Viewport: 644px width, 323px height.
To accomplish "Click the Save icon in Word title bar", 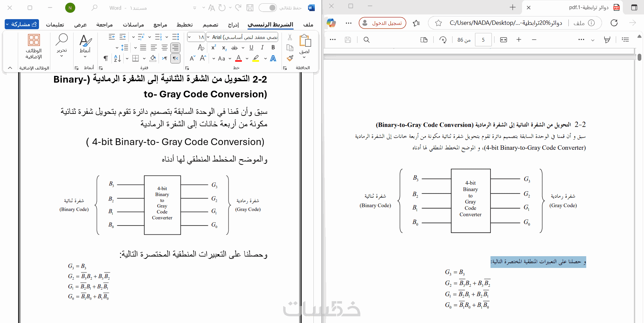I will (250, 8).
